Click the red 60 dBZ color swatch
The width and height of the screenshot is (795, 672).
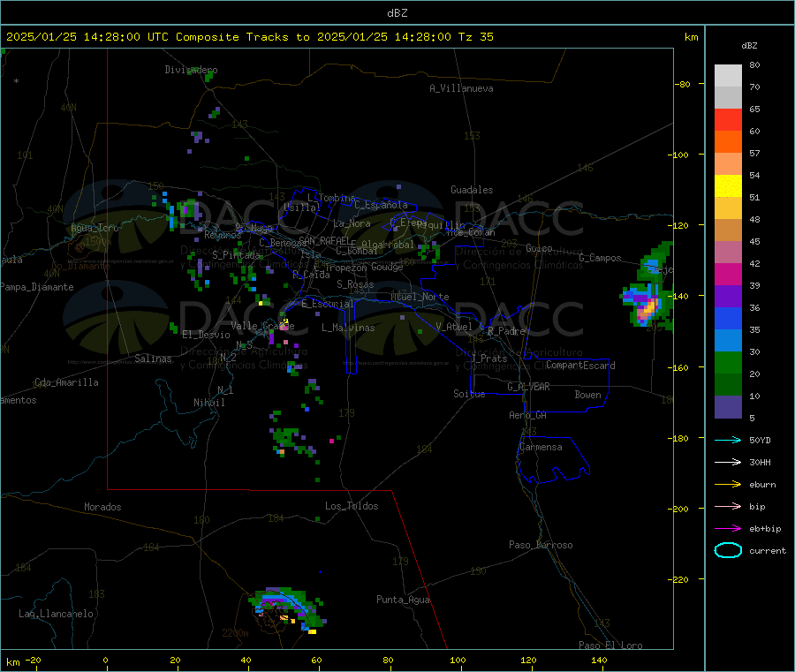728,119
